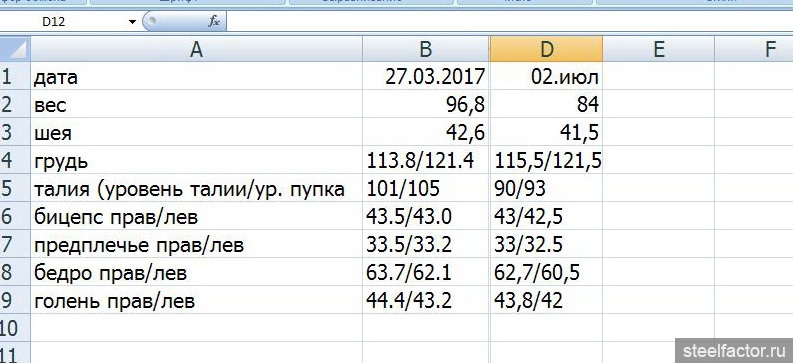Click the Select All corner triangle

[x=15, y=50]
